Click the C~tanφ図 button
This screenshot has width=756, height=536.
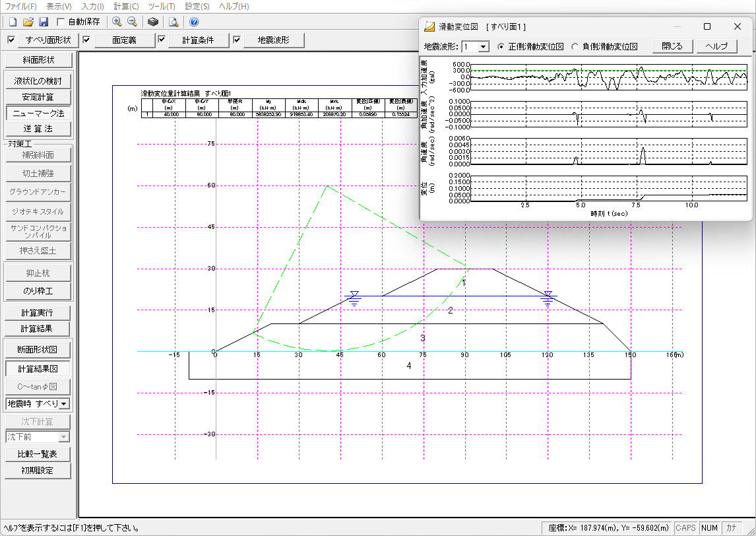pos(38,386)
